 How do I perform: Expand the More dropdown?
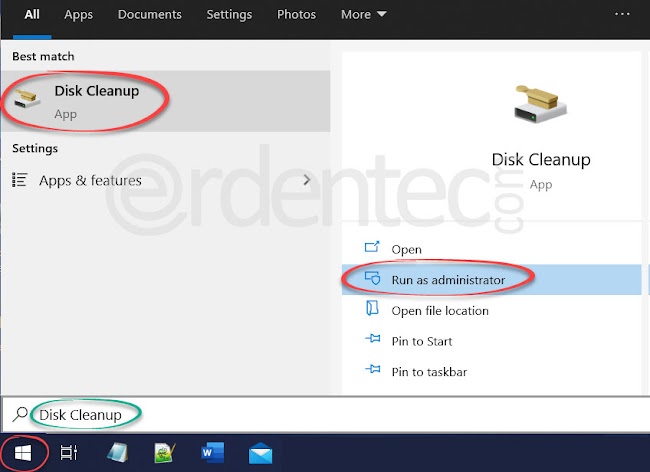364,15
